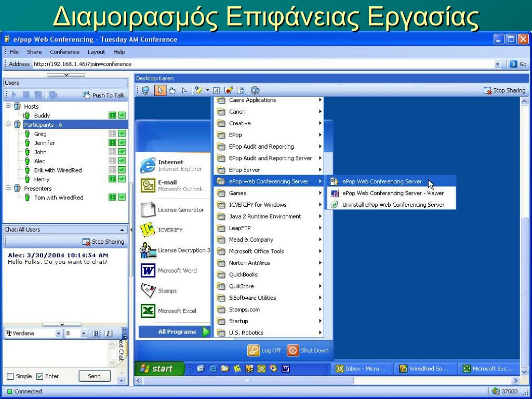Stop Sharing in the chat panel

pyautogui.click(x=103, y=242)
